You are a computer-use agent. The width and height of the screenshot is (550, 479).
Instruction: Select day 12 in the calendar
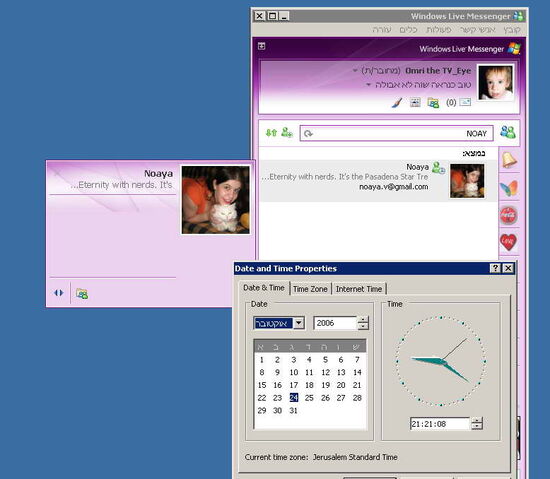click(326, 372)
